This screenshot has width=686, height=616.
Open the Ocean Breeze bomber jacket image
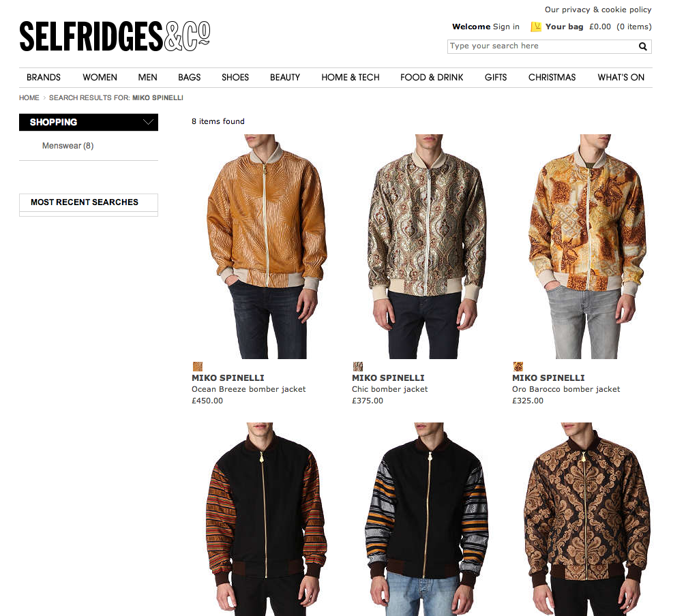(x=267, y=247)
